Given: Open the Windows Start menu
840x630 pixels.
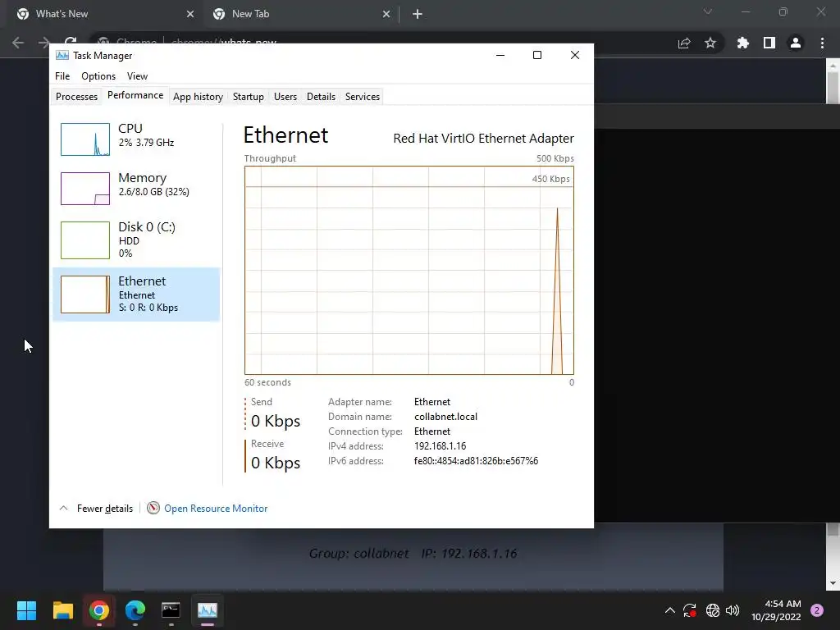Looking at the screenshot, I should [x=26, y=610].
